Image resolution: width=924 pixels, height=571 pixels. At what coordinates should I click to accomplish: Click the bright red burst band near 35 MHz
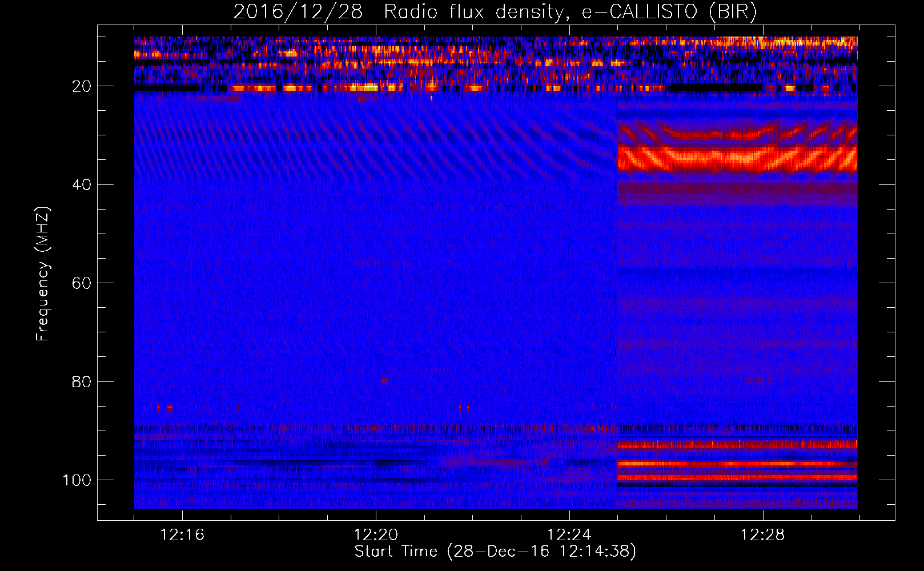tap(737, 159)
